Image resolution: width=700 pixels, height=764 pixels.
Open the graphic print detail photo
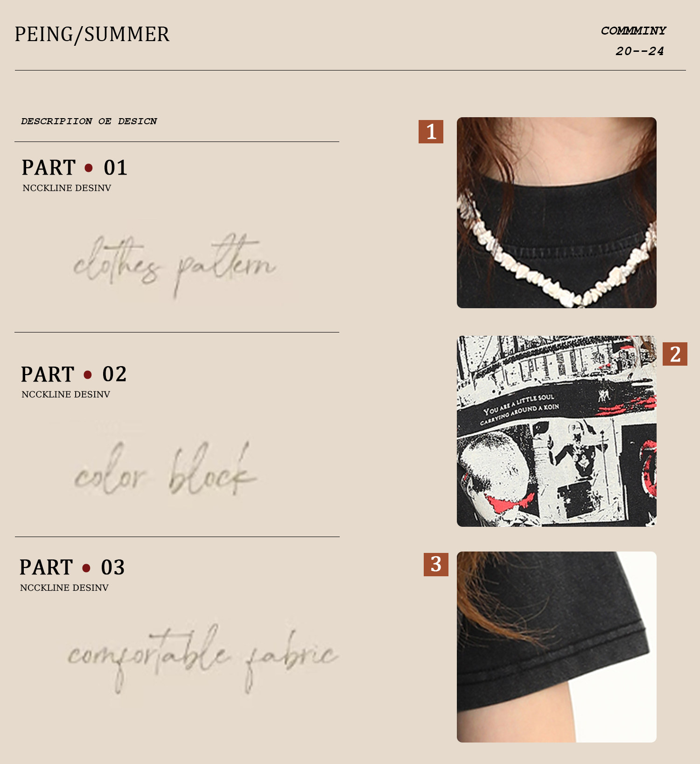tap(557, 431)
